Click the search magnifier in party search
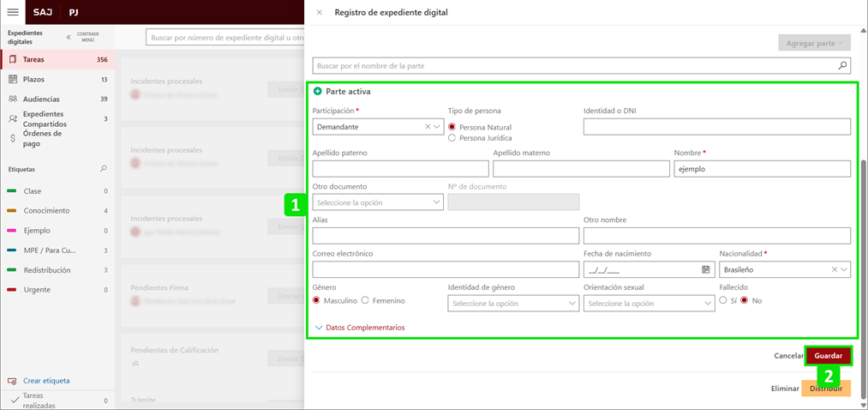Viewport: 868px width, 410px height. click(x=842, y=66)
